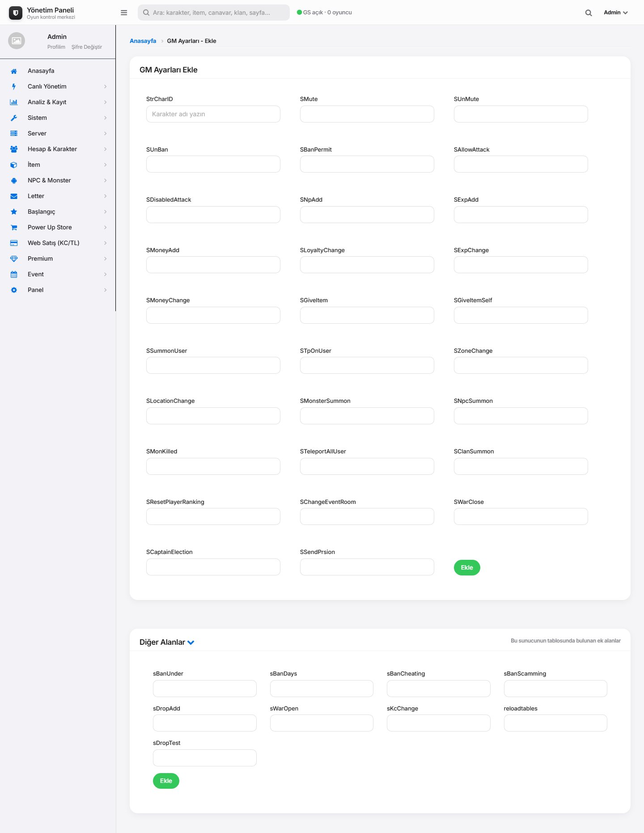
Task: Focus the SGiveItem input field
Action: tap(367, 315)
